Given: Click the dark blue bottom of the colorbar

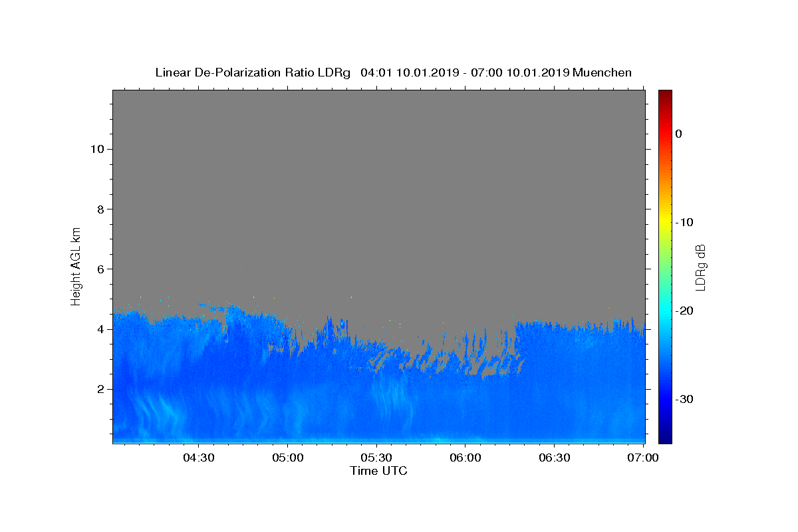Looking at the screenshot, I should click(665, 437).
